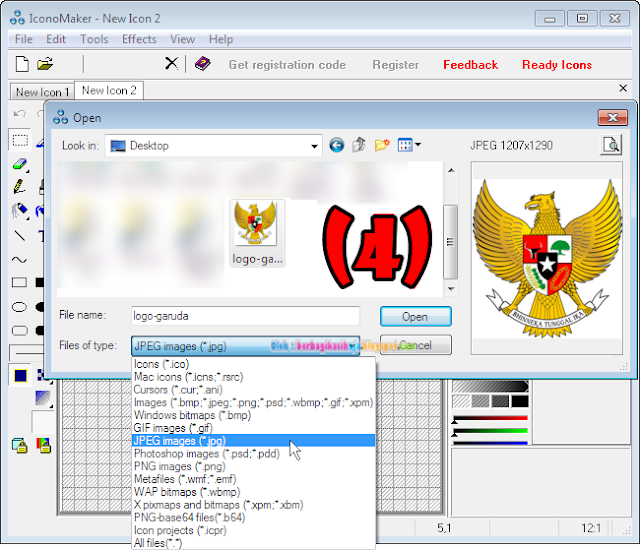Open the View menu
Screen dimensions: 640x550
[182, 39]
